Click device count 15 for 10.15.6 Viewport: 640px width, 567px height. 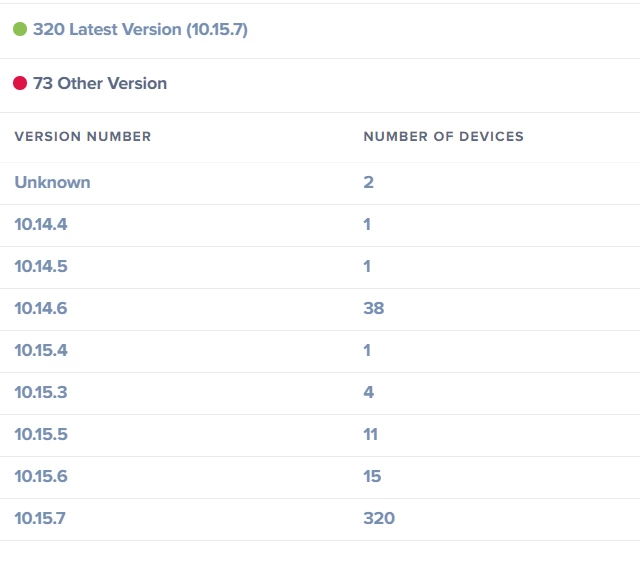pyautogui.click(x=372, y=477)
